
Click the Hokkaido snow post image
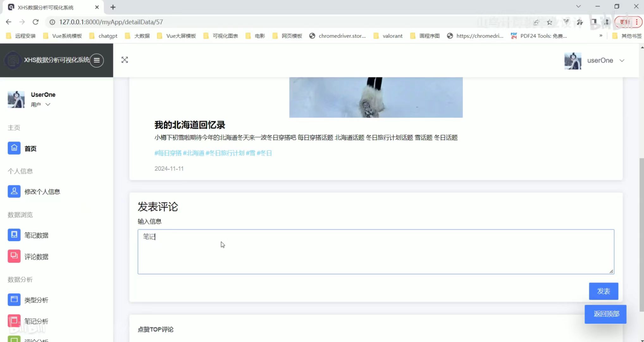pos(376,97)
